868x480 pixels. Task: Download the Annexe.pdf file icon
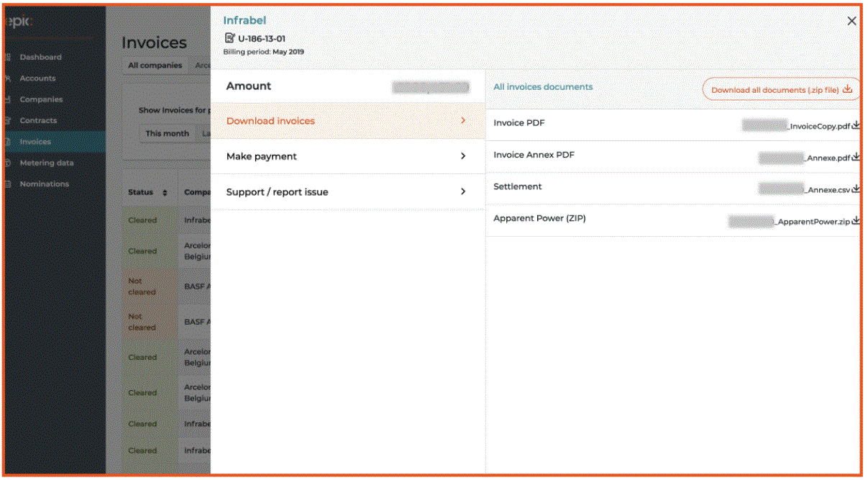[x=856, y=157]
